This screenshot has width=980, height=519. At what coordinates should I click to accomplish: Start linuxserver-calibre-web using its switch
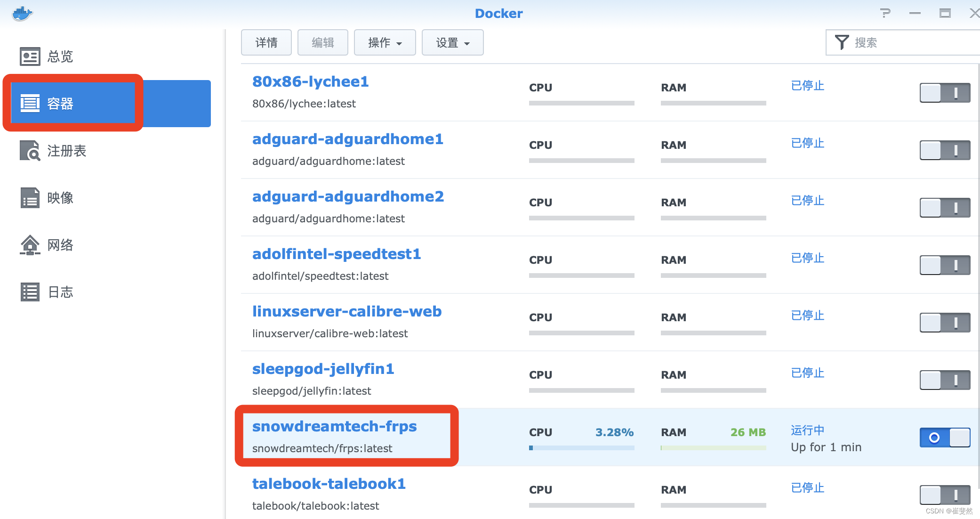(x=945, y=323)
